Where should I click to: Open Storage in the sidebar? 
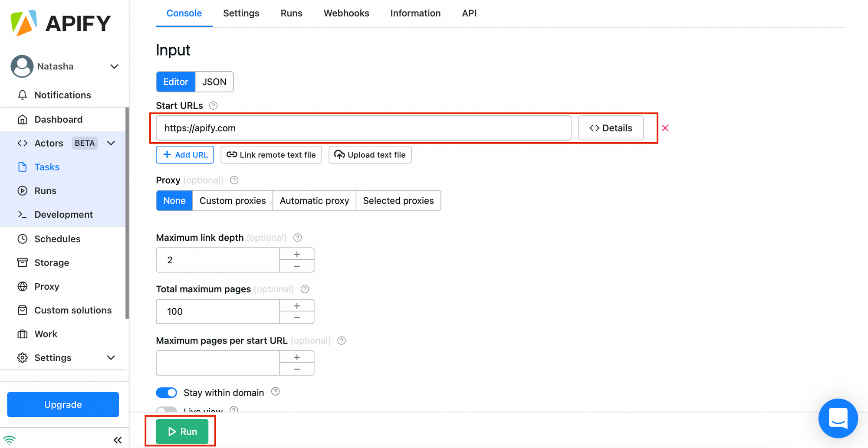tap(63, 263)
